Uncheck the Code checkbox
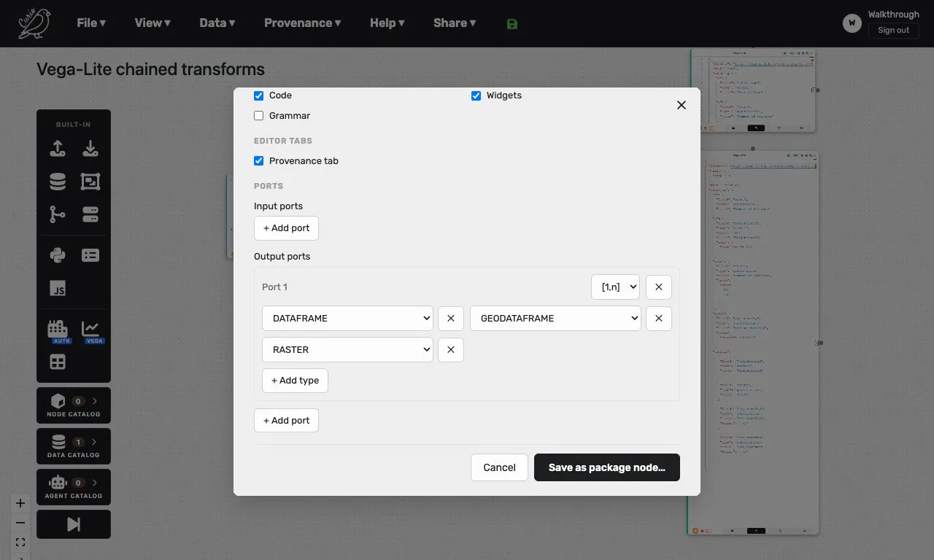Image resolution: width=934 pixels, height=560 pixels. [x=258, y=96]
